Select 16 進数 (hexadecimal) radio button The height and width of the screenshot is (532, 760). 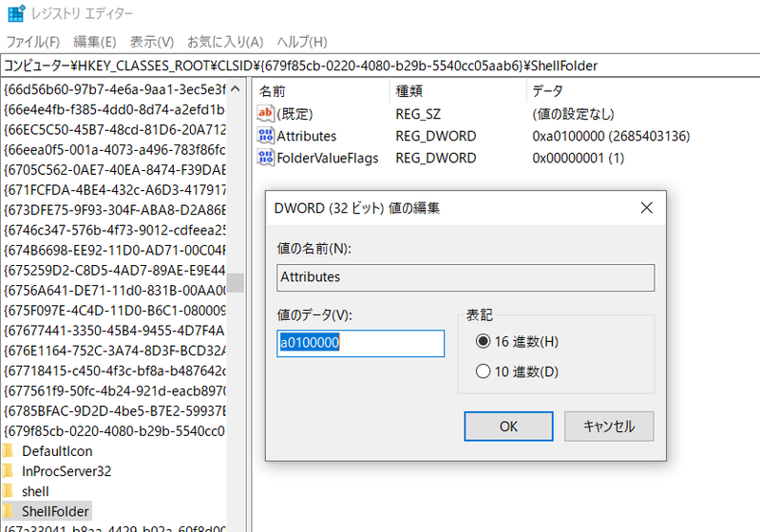tap(484, 341)
